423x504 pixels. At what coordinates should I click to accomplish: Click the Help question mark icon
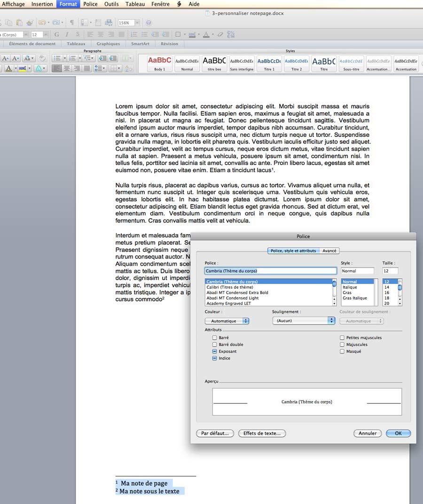(149, 23)
